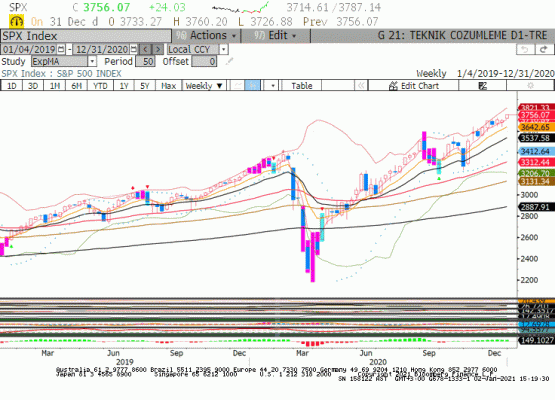This screenshot has height=400, width=555.
Task: Select the 1D range tab
Action: (x=12, y=86)
